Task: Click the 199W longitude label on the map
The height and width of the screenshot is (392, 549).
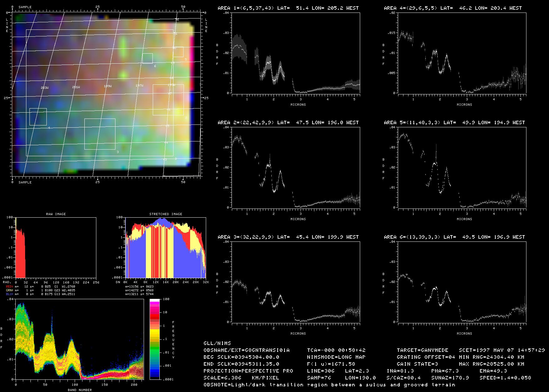Action: tap(108, 86)
